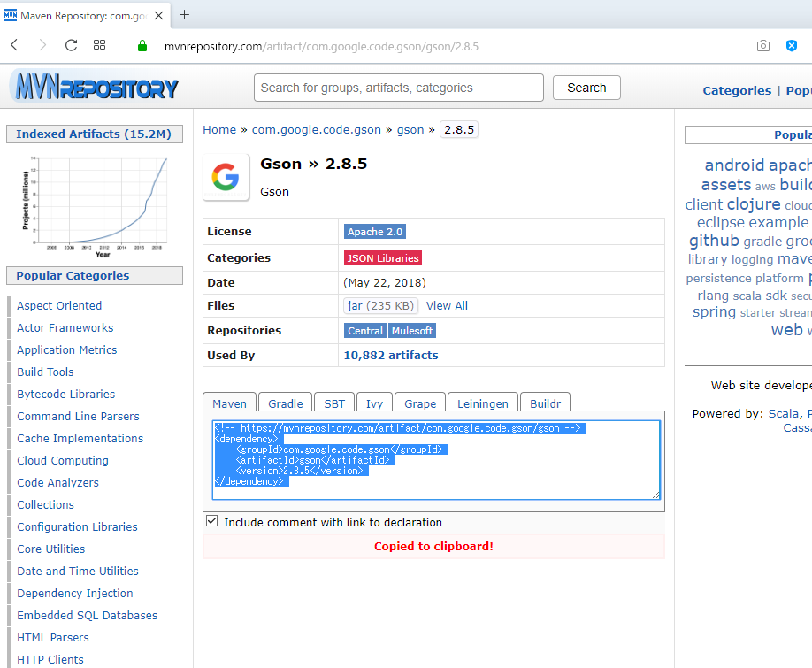
Task: Reload the current page
Action: pos(71,46)
